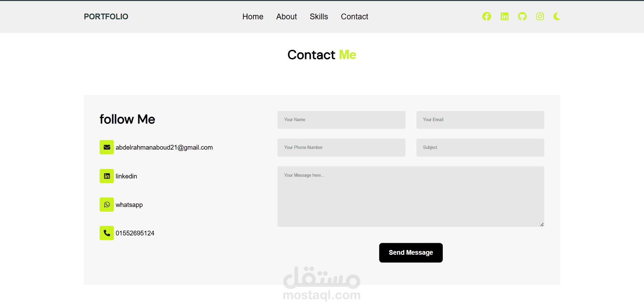Focus the Your Name field
Image resolution: width=644 pixels, height=308 pixels.
341,120
